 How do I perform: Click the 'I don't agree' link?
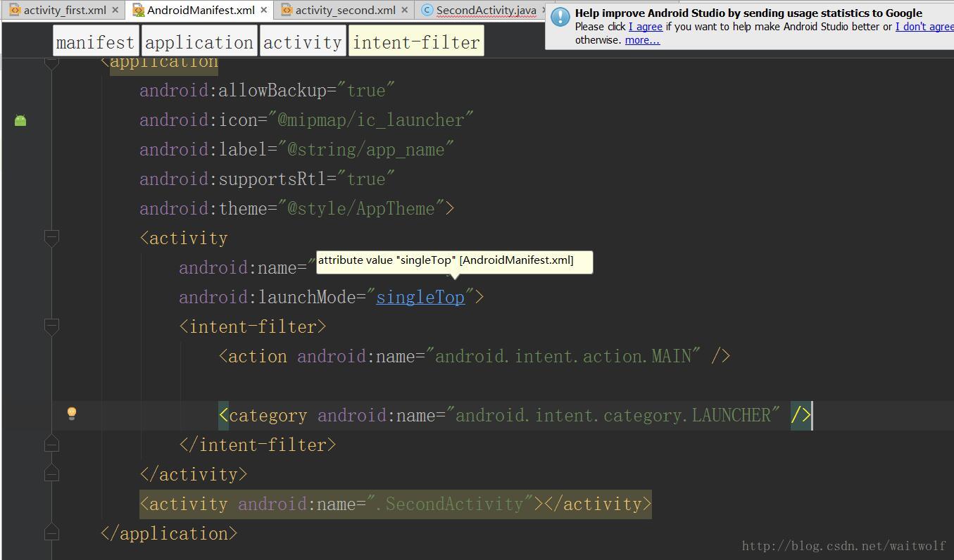coord(924,27)
